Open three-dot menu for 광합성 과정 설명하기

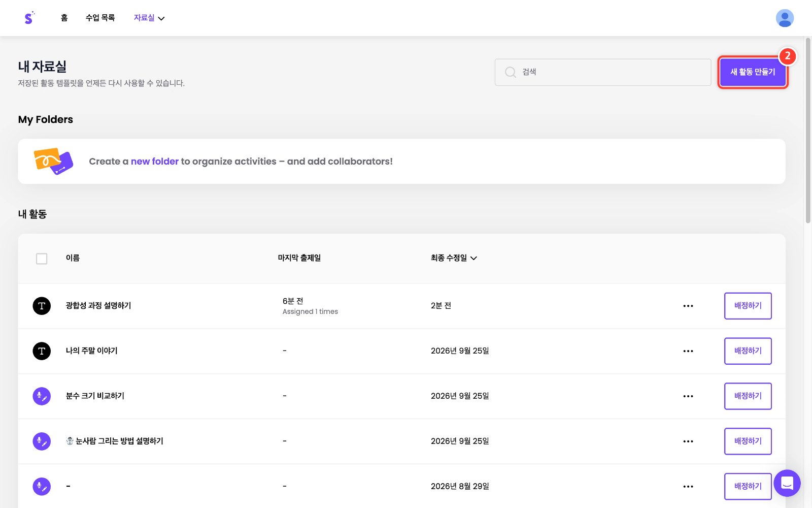(688, 306)
